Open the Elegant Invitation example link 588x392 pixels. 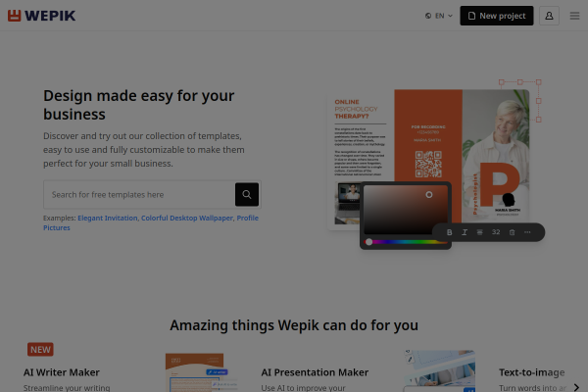(x=108, y=218)
